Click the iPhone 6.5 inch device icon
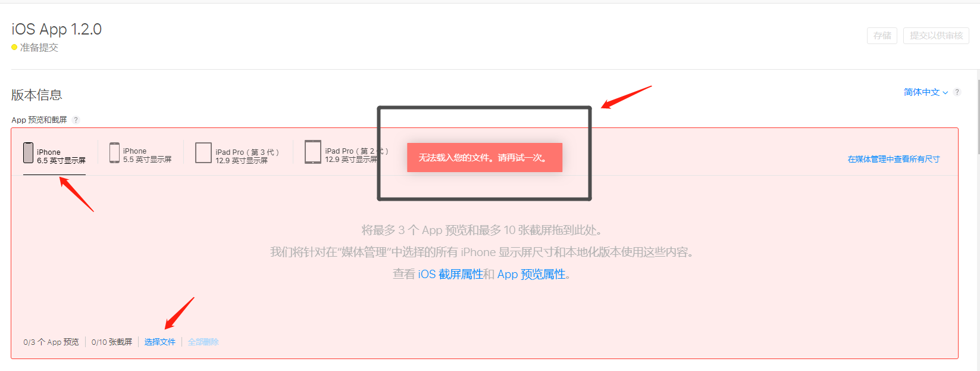 [x=28, y=152]
